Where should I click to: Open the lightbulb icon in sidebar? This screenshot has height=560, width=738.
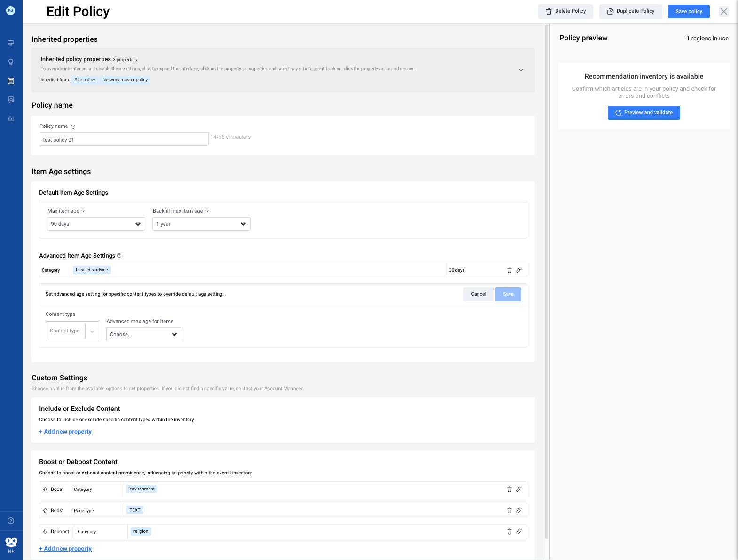(x=11, y=62)
